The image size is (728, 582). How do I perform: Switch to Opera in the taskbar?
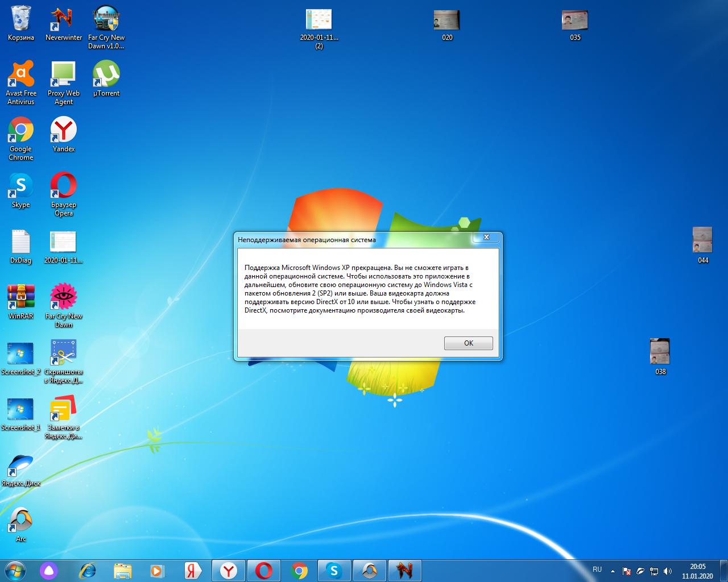pos(264,571)
